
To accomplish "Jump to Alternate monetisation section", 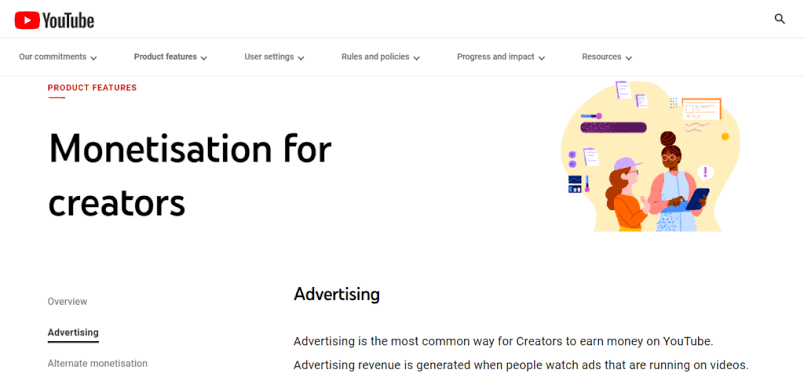I will (97, 364).
